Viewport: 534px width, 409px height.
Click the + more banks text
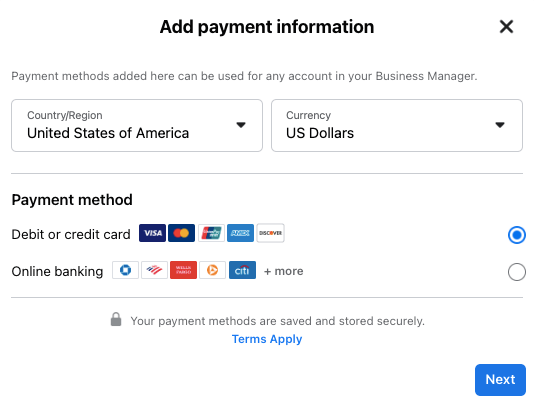click(283, 271)
